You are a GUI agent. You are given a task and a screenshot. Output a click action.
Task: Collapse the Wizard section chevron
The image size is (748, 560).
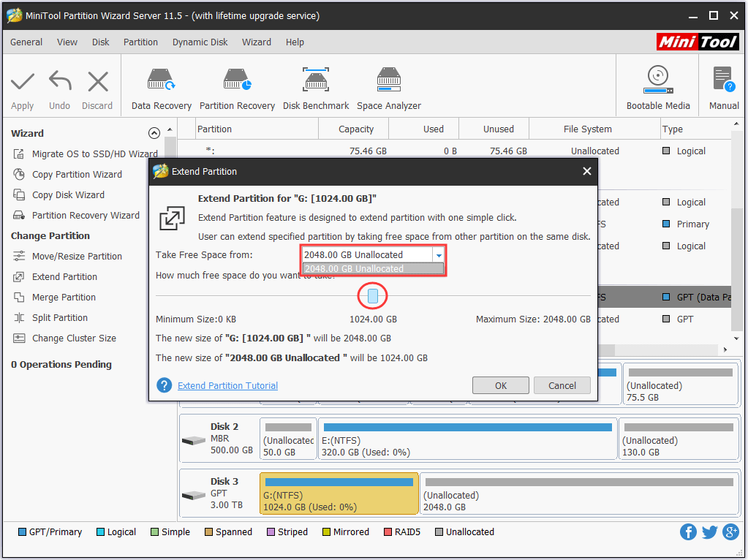pyautogui.click(x=154, y=133)
